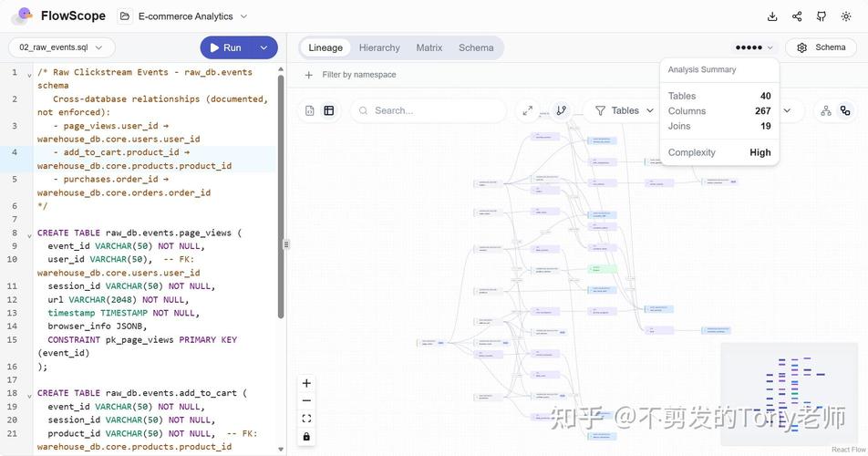Click the lineage minimap thumbnail
The height and width of the screenshot is (456, 868).
click(x=790, y=394)
